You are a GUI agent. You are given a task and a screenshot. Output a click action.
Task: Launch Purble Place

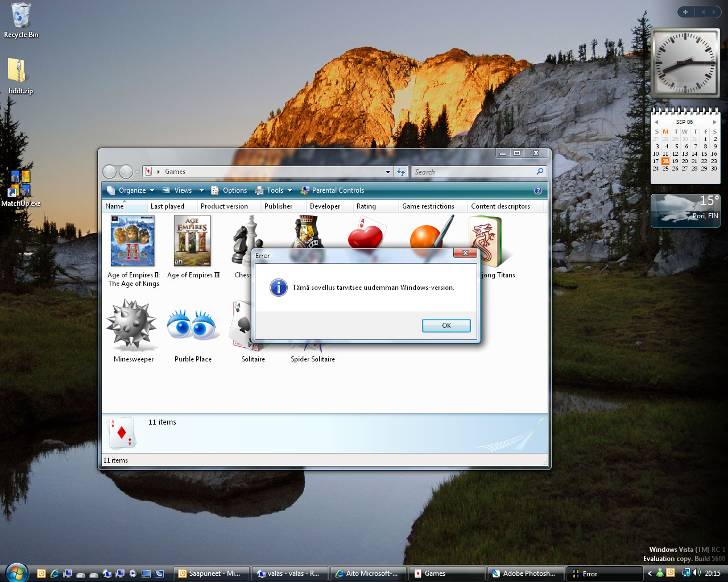[x=193, y=325]
